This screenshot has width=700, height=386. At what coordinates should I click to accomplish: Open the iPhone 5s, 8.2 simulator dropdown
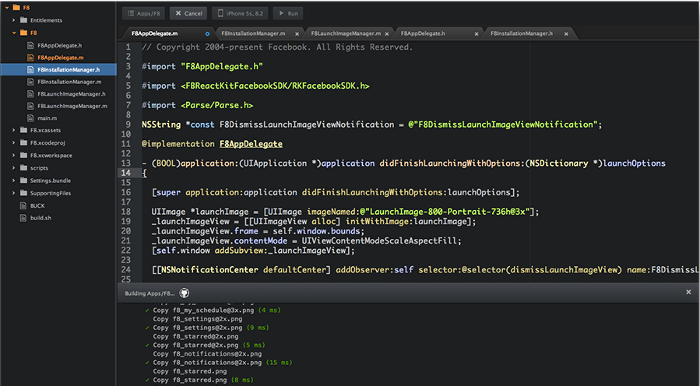pyautogui.click(x=240, y=13)
